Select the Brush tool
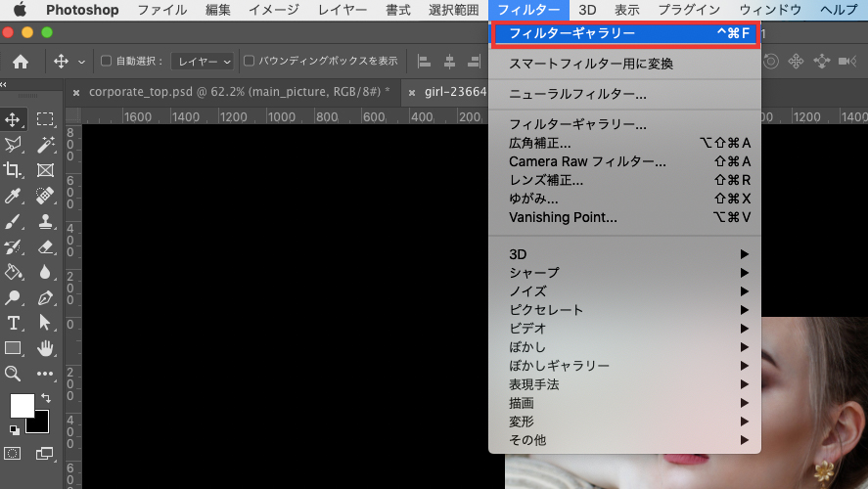Screen dimensions: 868x489 13,221
